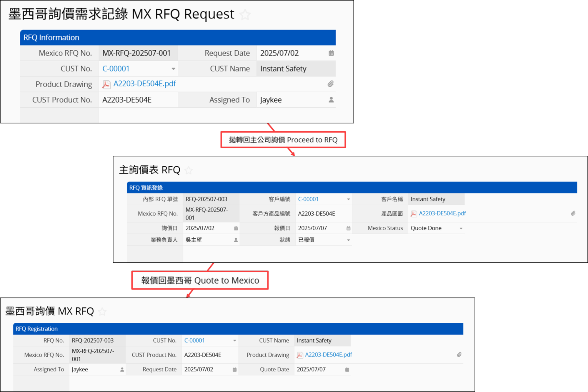
Task: Expand the CUST No. dropdown in RFQ Information
Action: tap(173, 69)
